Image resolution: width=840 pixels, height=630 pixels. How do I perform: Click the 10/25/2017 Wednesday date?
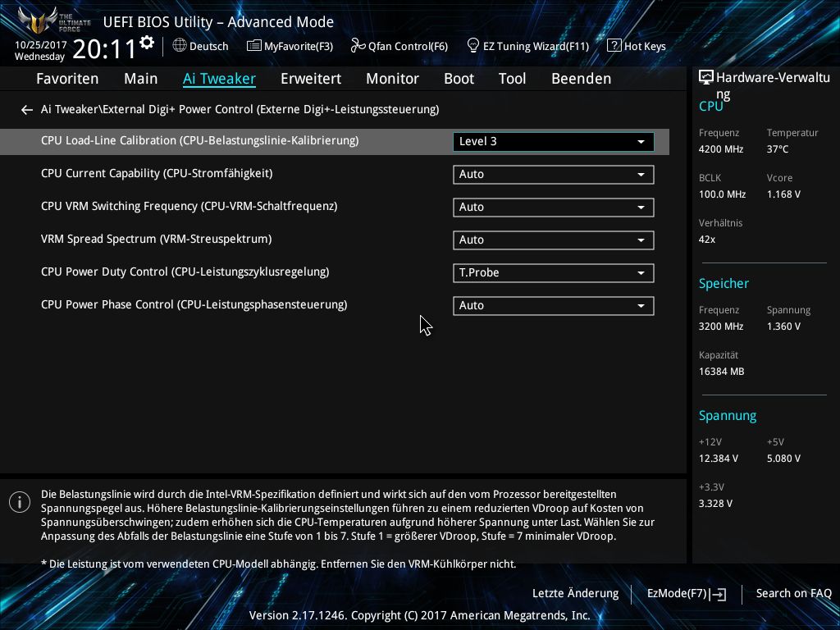point(41,50)
